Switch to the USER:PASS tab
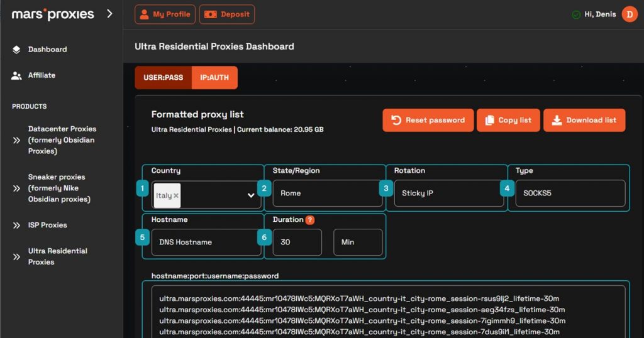The width and height of the screenshot is (644, 338). (x=163, y=77)
